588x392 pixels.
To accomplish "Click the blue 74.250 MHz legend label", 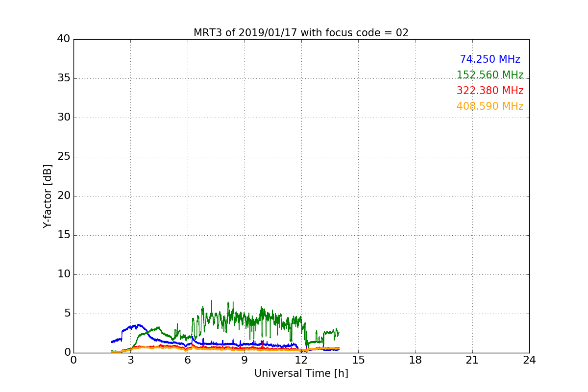I will (490, 59).
